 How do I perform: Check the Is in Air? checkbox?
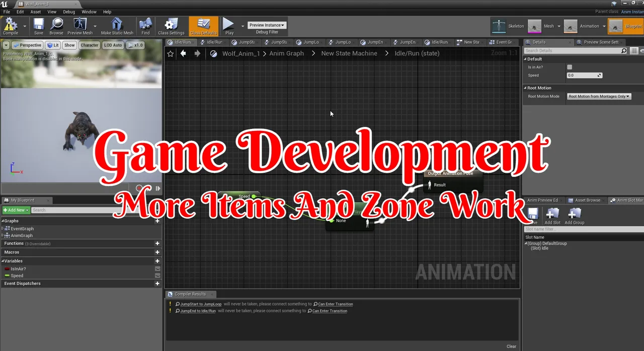[x=570, y=67]
